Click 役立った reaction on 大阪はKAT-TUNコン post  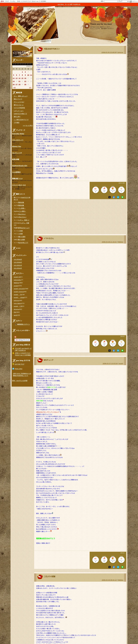click(121, 190)
